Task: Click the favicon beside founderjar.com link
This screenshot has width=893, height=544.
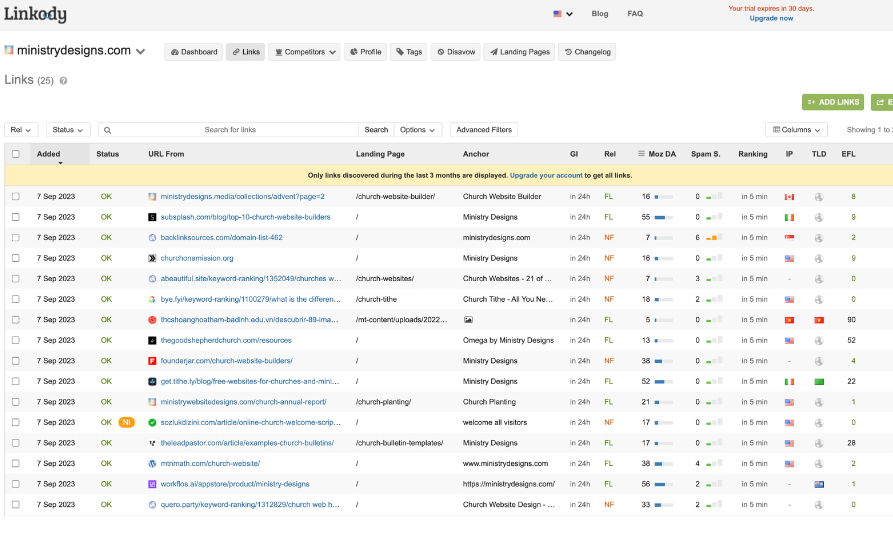Action: point(153,361)
